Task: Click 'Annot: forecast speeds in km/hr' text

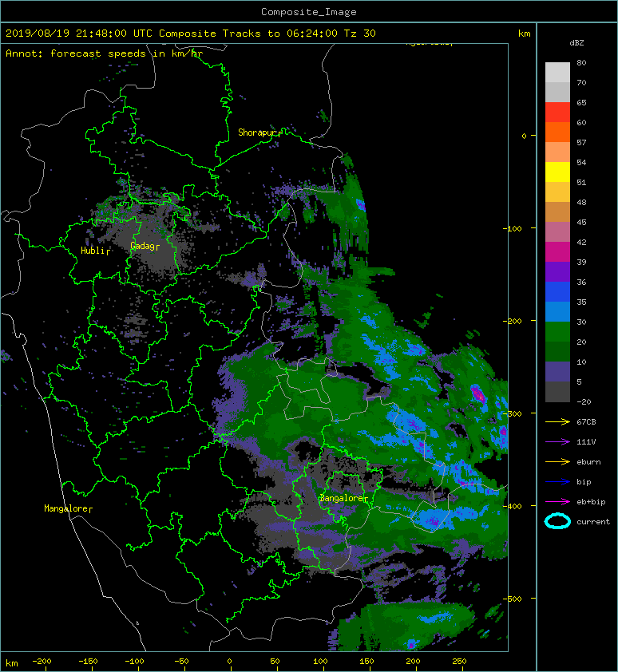Action: [105, 53]
